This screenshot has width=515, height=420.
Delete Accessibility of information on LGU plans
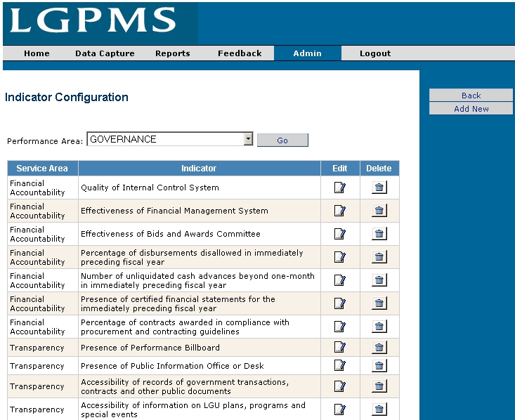(379, 409)
